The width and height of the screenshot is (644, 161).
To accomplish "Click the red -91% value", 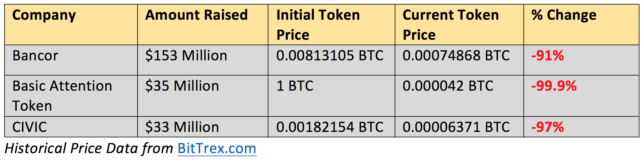I will 547,55.
